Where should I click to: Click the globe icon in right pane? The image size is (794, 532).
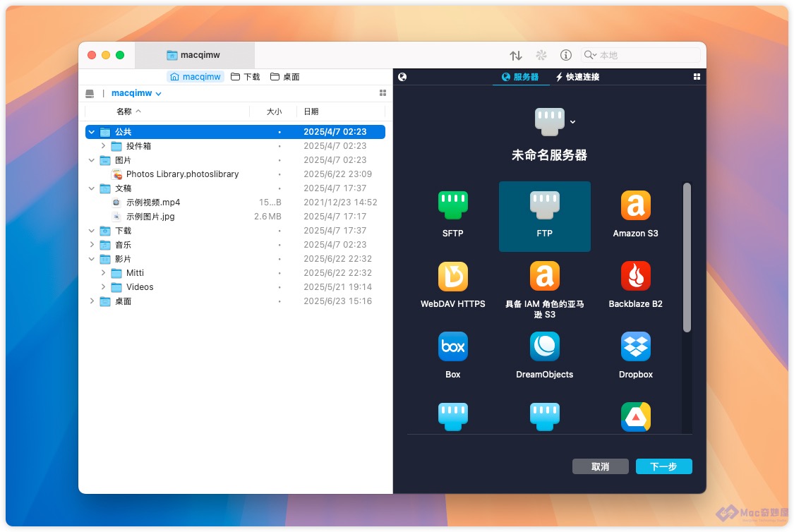pyautogui.click(x=402, y=77)
